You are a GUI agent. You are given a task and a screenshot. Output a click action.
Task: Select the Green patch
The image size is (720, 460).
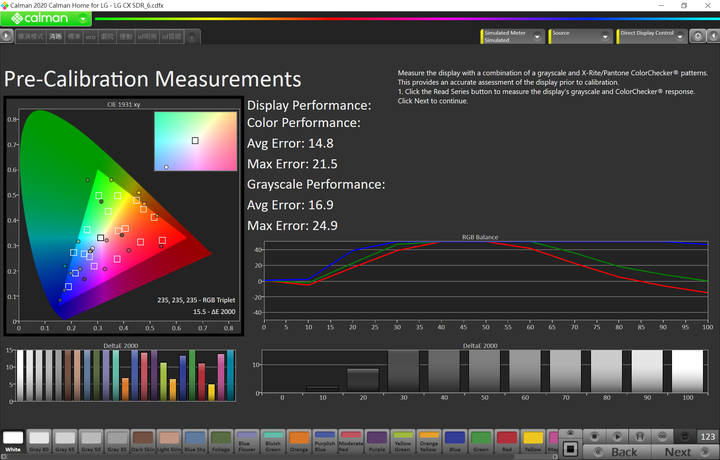tap(481, 441)
